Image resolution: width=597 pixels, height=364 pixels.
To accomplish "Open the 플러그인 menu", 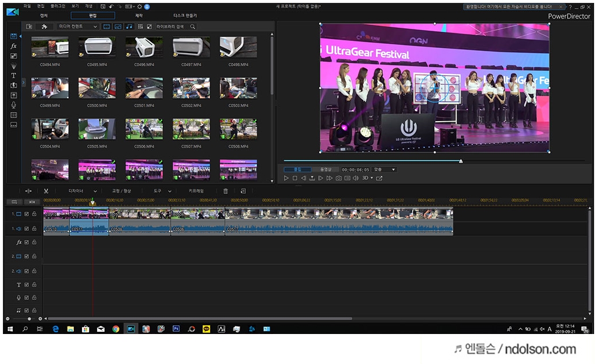I will tap(58, 6).
